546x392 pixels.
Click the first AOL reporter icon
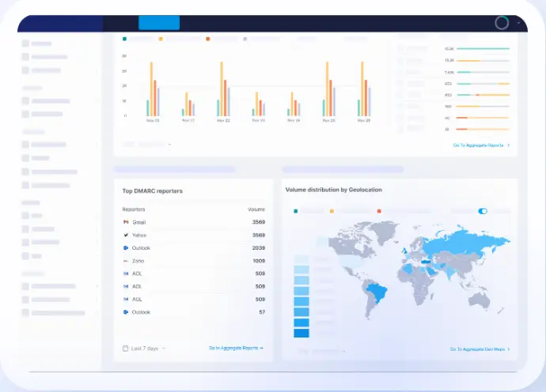[x=126, y=273]
